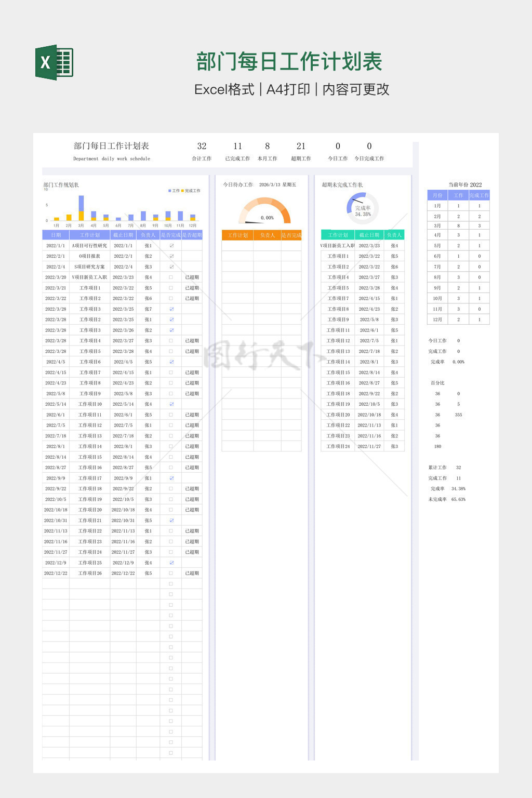Select the 12月 cell in monthly table
This screenshot has width=532, height=798.
[x=437, y=320]
